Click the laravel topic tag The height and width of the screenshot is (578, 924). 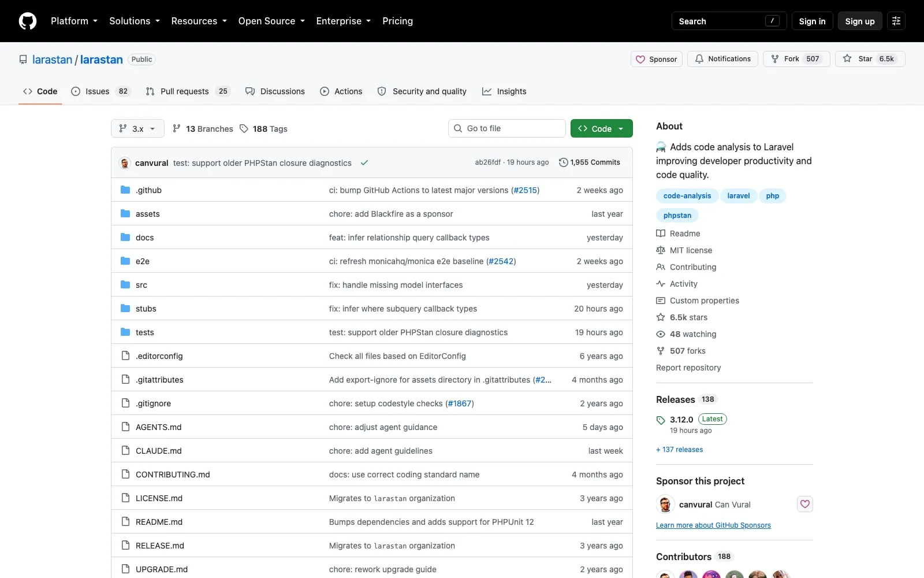point(739,196)
